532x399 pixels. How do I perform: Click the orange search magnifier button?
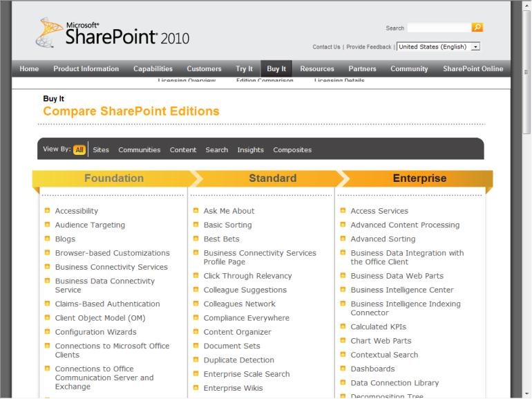click(x=477, y=27)
